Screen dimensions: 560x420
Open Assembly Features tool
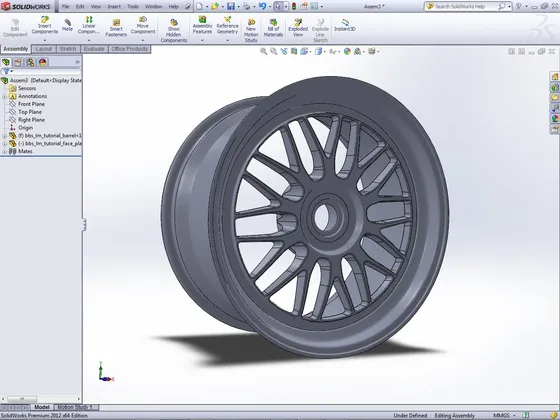coord(202,25)
